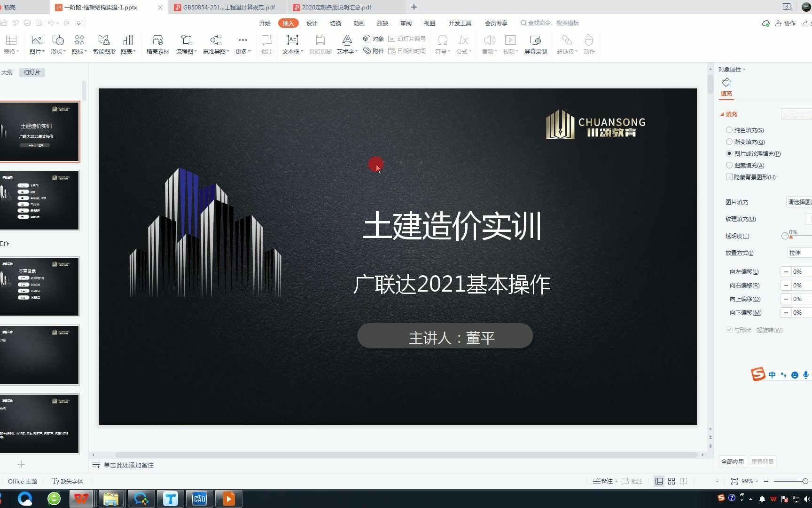Image resolution: width=812 pixels, height=508 pixels.
Task: Insert a 文本框 text box
Action: tap(292, 45)
